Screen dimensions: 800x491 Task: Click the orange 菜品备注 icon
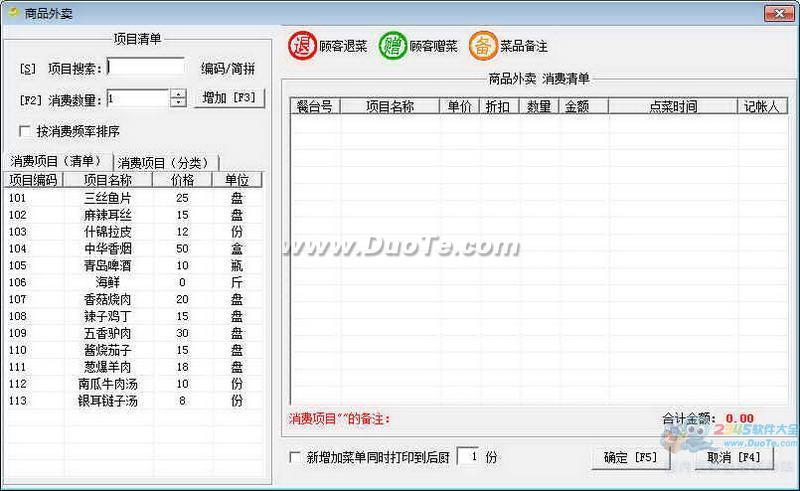(483, 45)
